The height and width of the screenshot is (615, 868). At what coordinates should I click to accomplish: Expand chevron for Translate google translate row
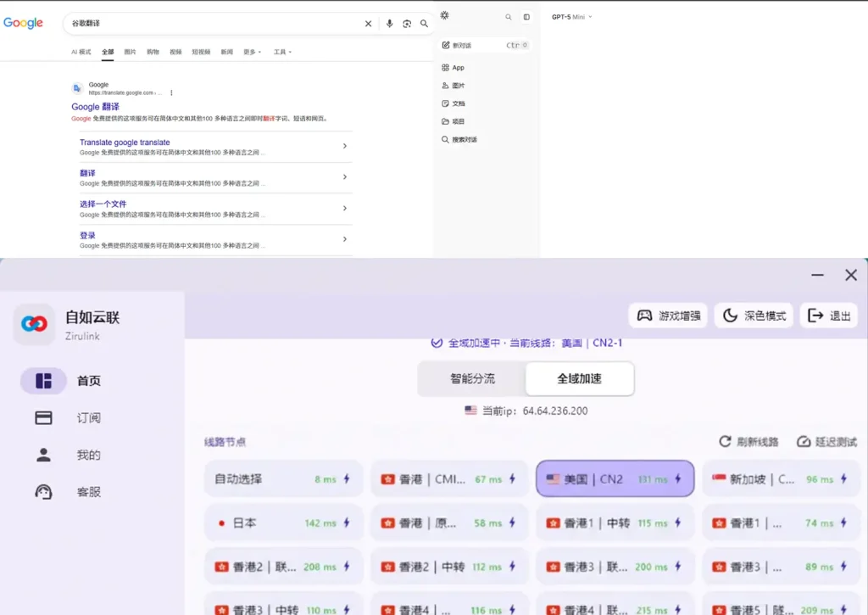pos(345,146)
